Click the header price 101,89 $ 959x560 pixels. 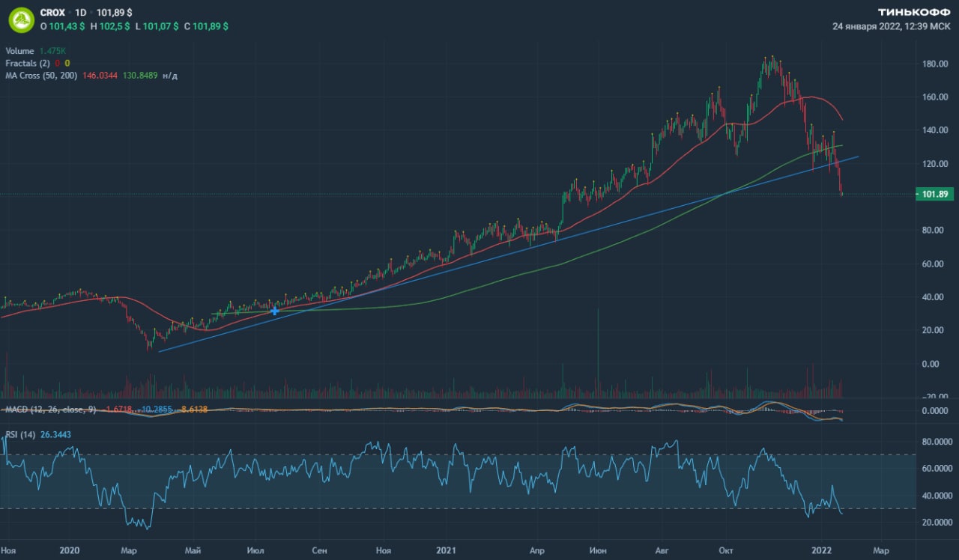pos(114,13)
